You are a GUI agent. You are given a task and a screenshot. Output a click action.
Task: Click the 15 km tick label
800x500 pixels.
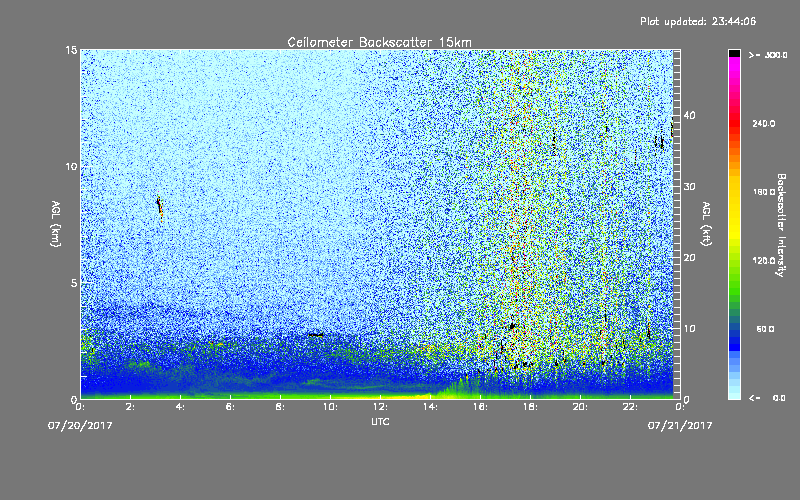pos(71,50)
